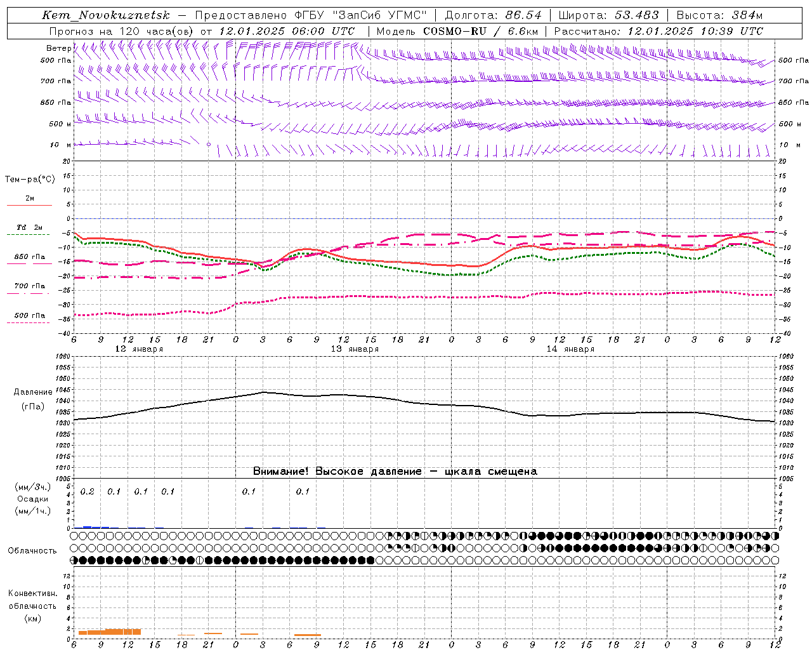
Task: Click the tallest orange convective cloud bar
Action: coord(122,632)
